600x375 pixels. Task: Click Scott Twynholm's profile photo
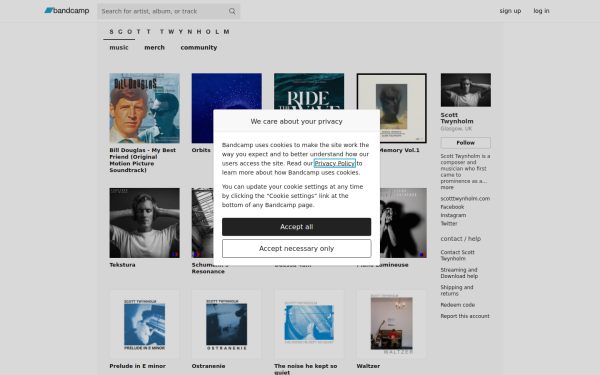click(466, 90)
